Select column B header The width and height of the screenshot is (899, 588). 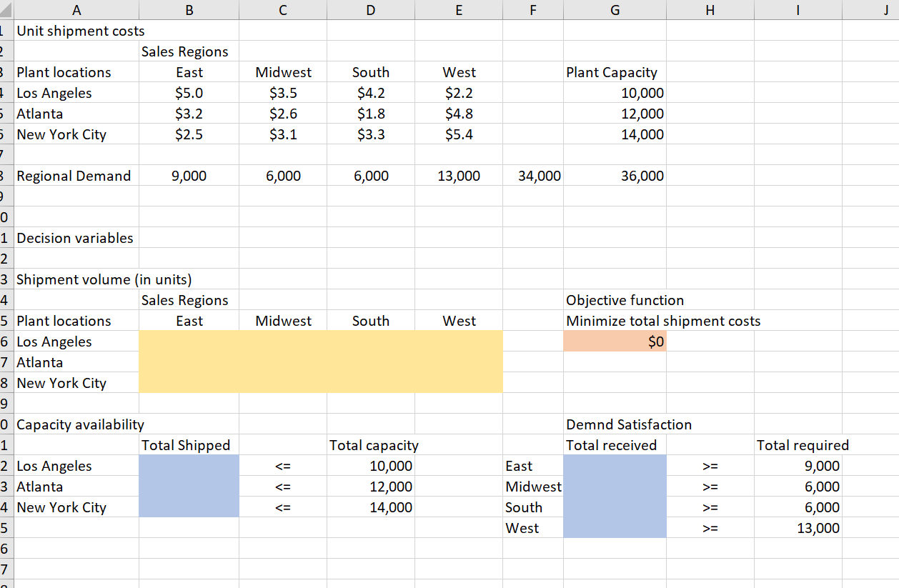pyautogui.click(x=189, y=10)
